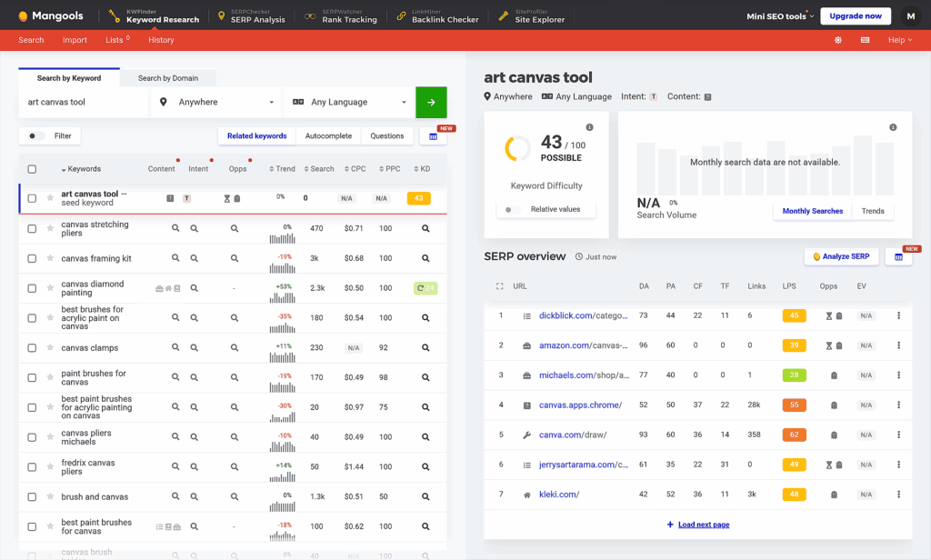
Task: Click the Keyword Difficulty info icon
Action: coord(589,127)
